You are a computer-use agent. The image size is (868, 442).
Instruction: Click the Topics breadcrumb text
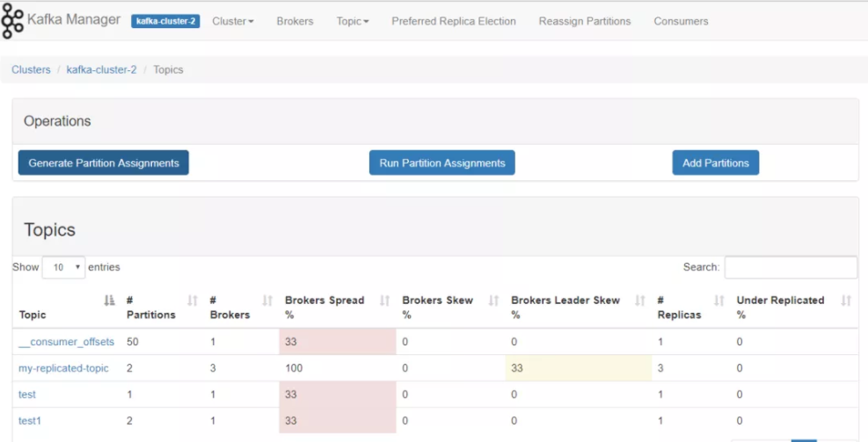coord(168,69)
